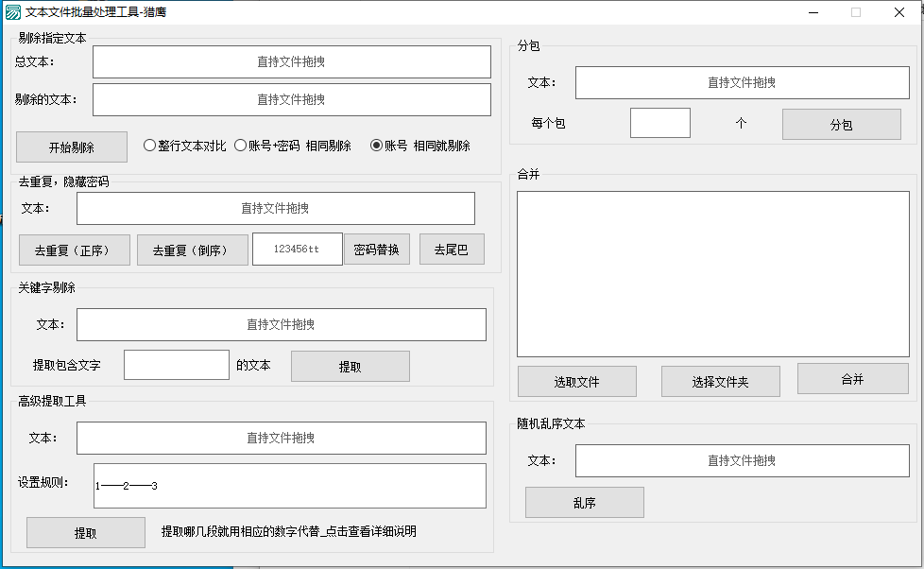The height and width of the screenshot is (569, 924).
Task: Click 去尾巴 trim tail button
Action: pos(452,249)
